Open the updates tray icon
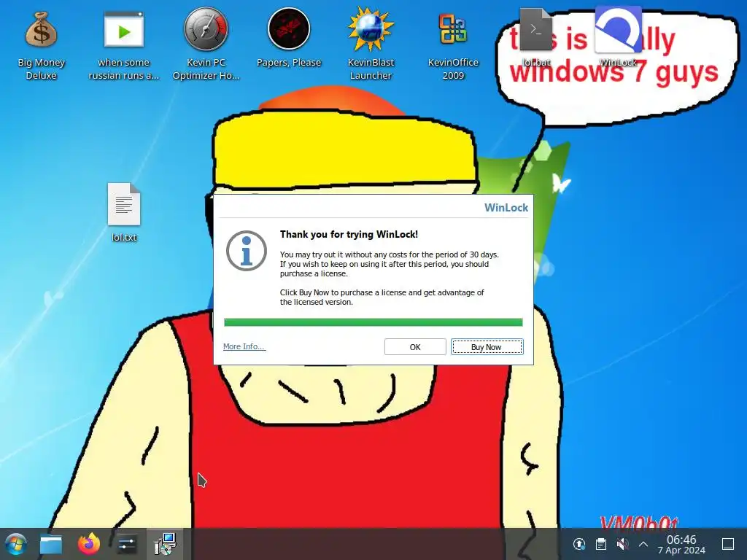The width and height of the screenshot is (747, 560). tap(578, 544)
